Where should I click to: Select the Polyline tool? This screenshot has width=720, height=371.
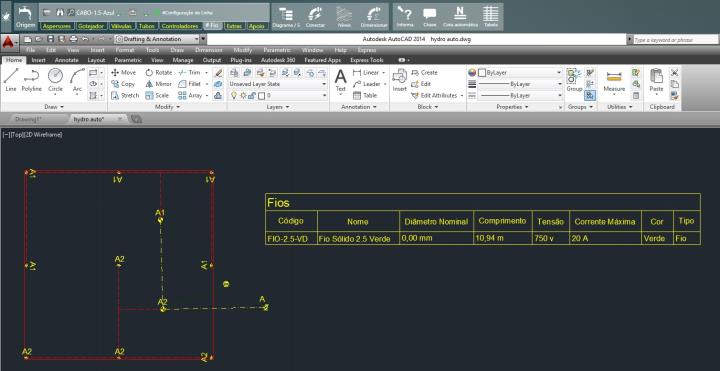coord(32,79)
